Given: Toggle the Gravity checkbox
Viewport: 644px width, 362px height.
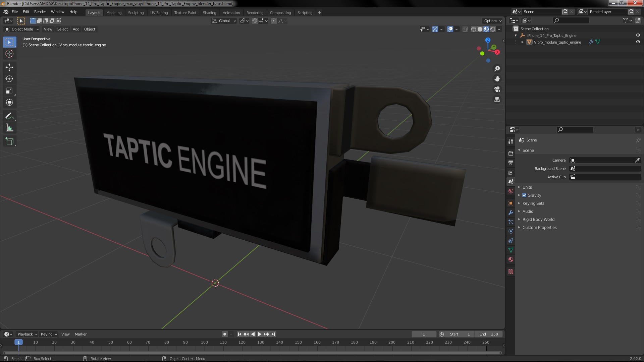Looking at the screenshot, I should tap(524, 195).
